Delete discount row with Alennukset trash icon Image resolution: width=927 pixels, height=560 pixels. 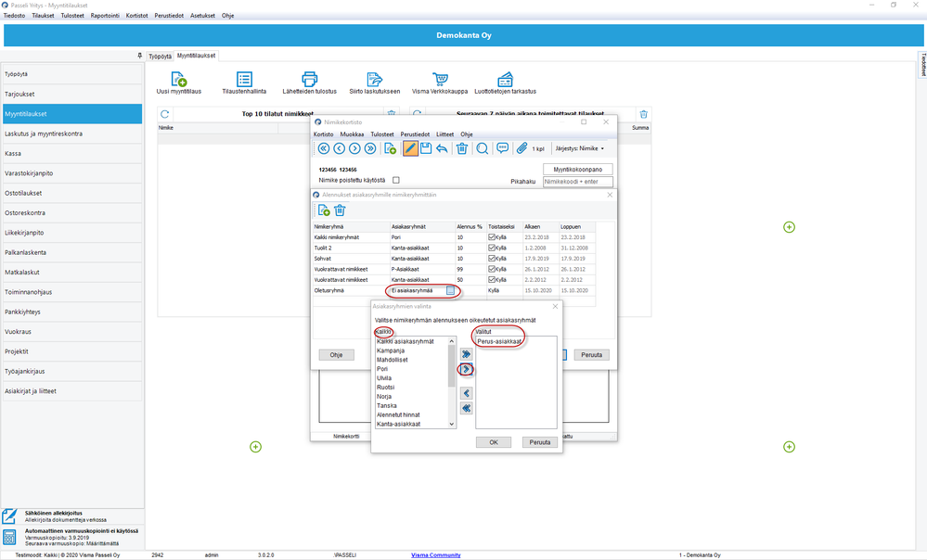click(340, 210)
